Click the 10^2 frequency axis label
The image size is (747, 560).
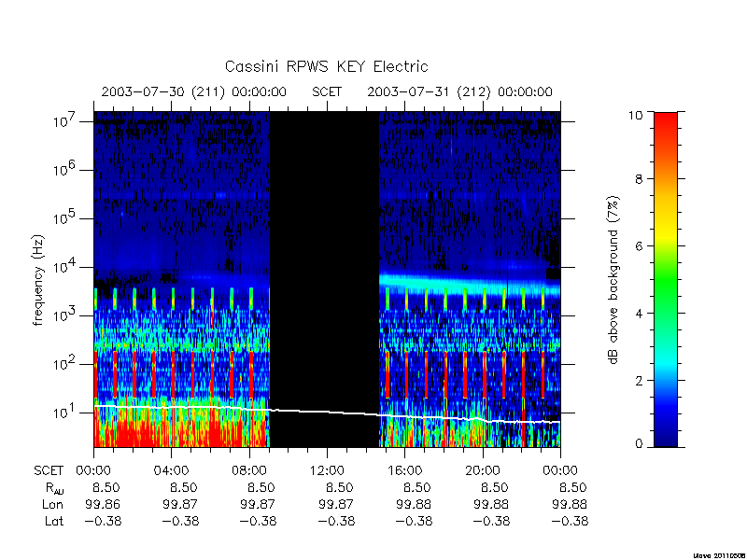click(x=65, y=362)
